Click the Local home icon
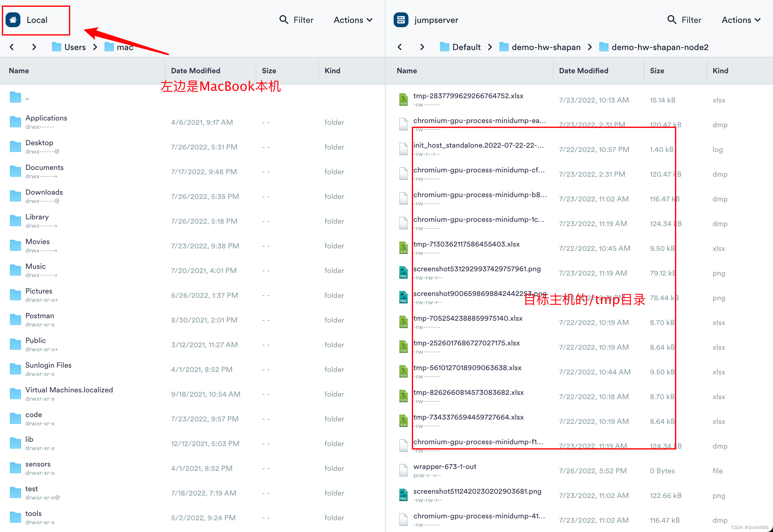Viewport: 773px width, 532px height. point(13,20)
